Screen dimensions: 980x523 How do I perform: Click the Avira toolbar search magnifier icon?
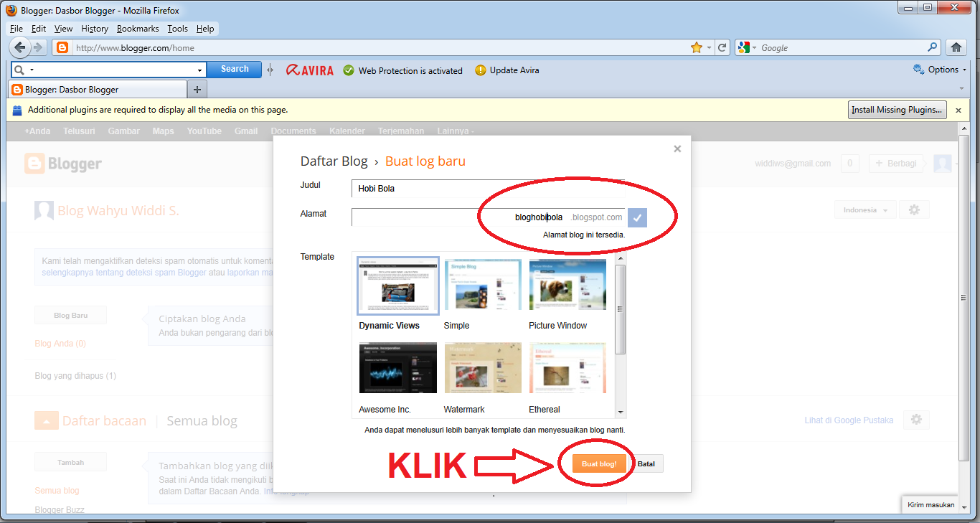pos(19,70)
